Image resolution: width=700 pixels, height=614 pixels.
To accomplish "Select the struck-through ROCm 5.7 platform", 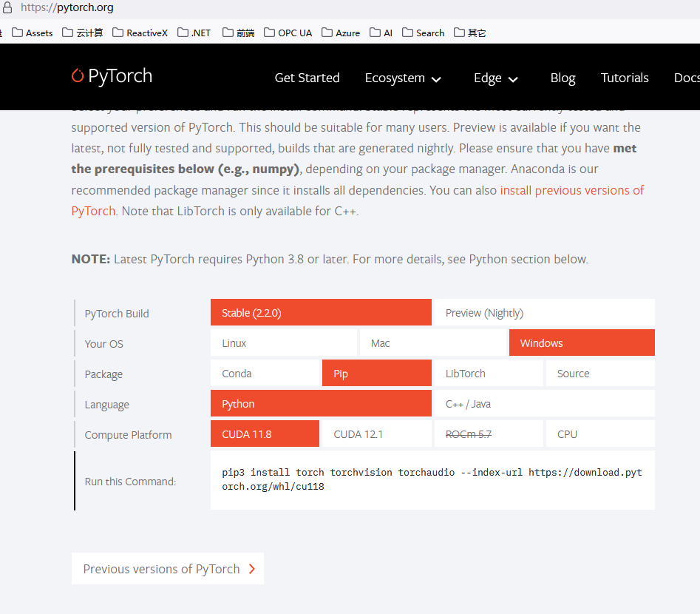I will click(x=489, y=434).
